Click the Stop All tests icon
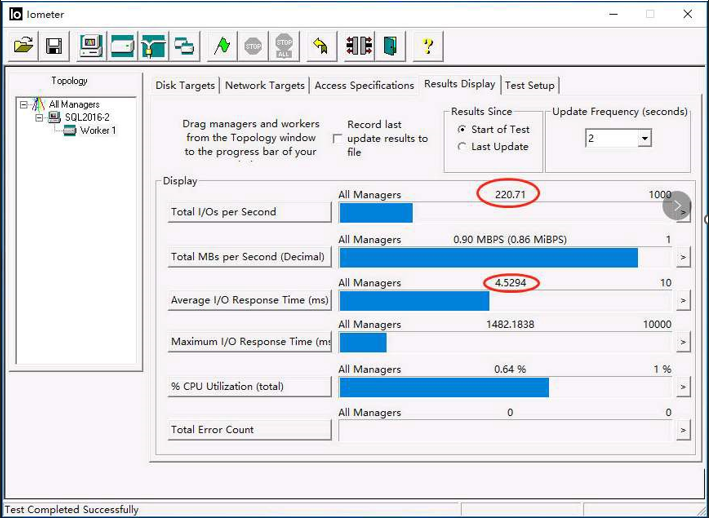709x518 pixels. coord(285,46)
